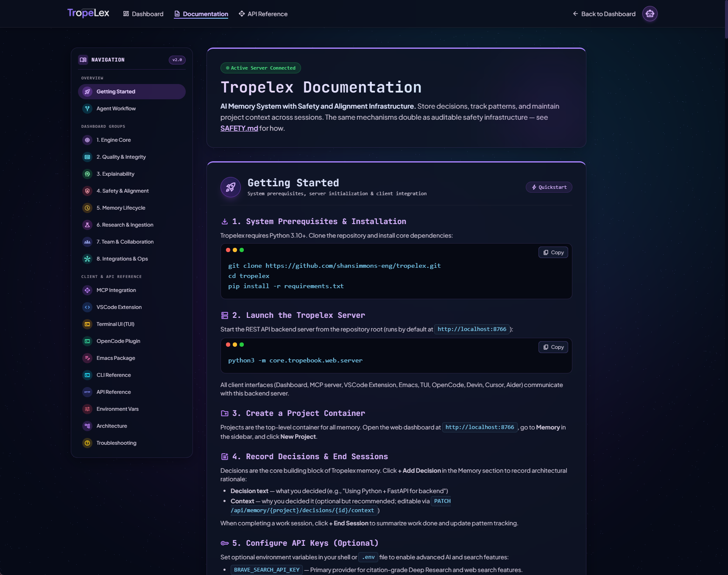Viewport: 728px width, 575px height.
Task: Select the Documentation tab in header
Action: click(201, 14)
